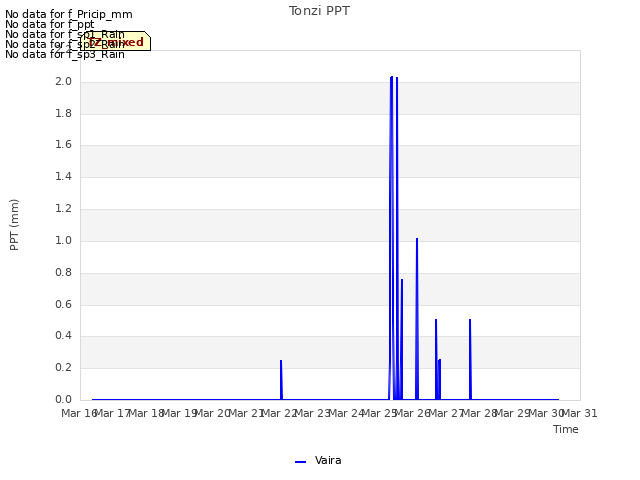Click the 'Mar 19' x-axis date label
This screenshot has height=480, width=640.
click(180, 413)
